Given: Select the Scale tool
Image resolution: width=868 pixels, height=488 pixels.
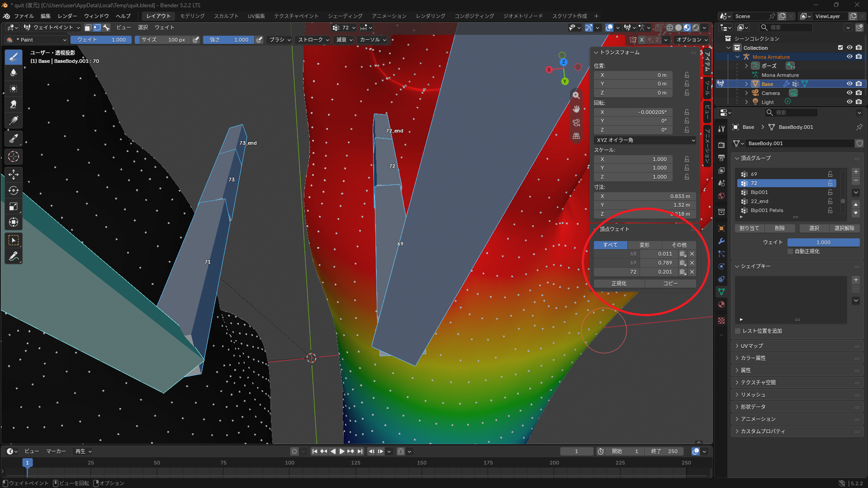Looking at the screenshot, I should point(14,206).
